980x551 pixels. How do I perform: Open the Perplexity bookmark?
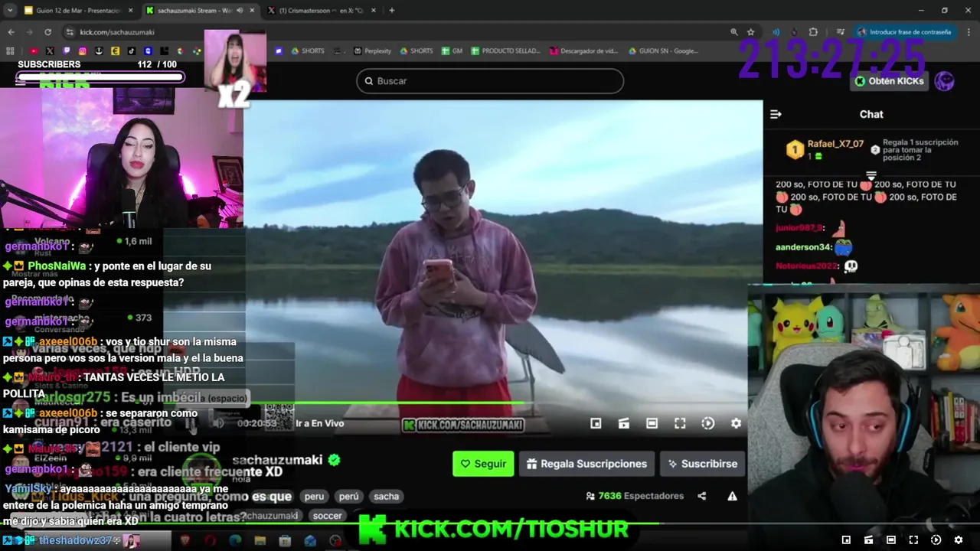[372, 51]
